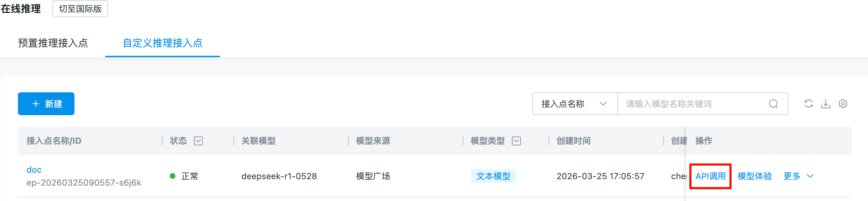Open the 状态 column filter icon
Image resolution: width=868 pixels, height=201 pixels.
tap(198, 141)
